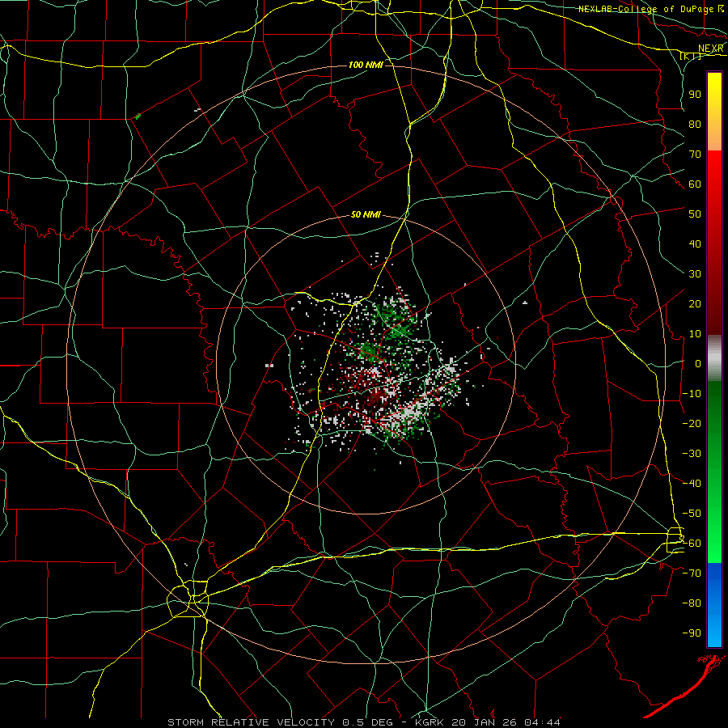The width and height of the screenshot is (728, 728).
Task: Select the 50 value on the velocity scale
Action: point(695,214)
